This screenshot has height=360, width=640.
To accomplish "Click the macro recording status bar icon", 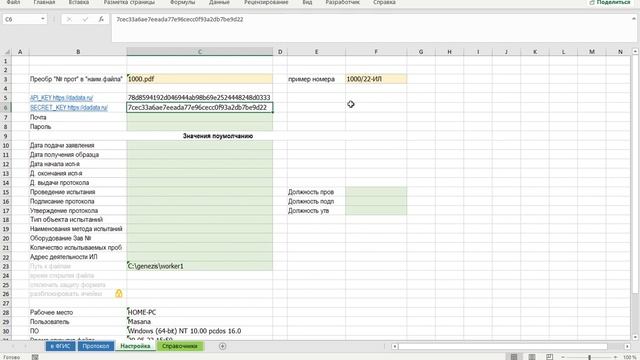I will point(35,357).
